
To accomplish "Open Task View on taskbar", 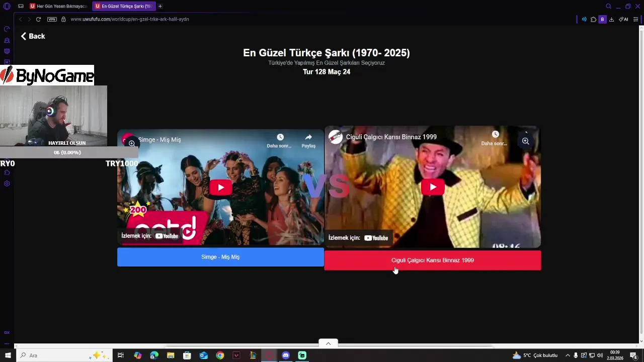I will click(121, 355).
